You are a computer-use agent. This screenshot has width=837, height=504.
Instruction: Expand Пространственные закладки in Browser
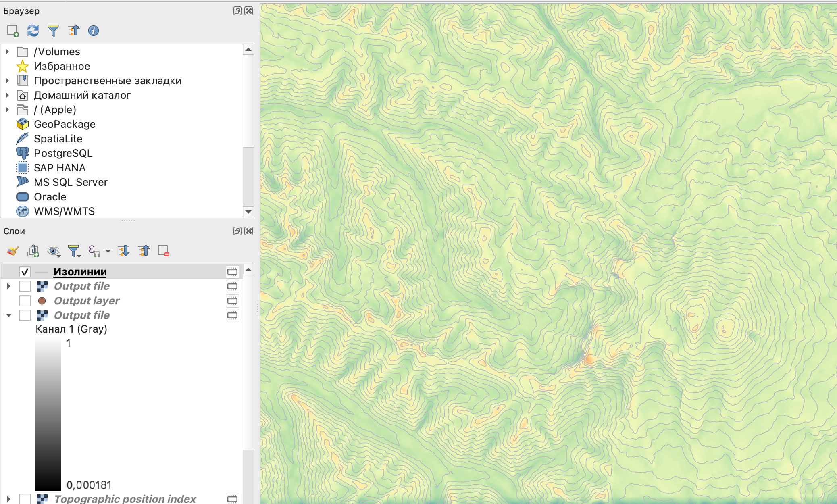click(x=7, y=81)
